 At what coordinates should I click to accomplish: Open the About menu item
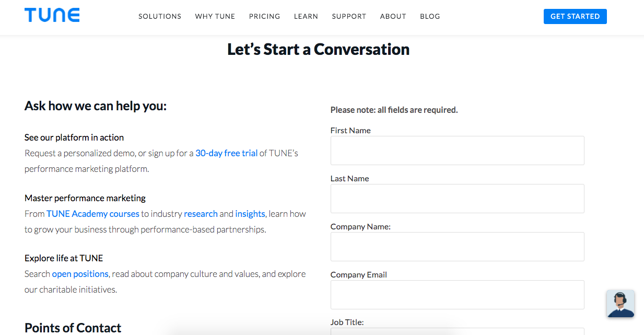click(393, 16)
